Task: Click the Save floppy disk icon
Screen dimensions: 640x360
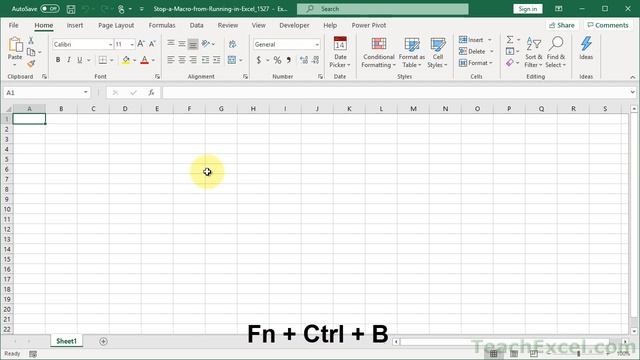Action: tap(71, 9)
